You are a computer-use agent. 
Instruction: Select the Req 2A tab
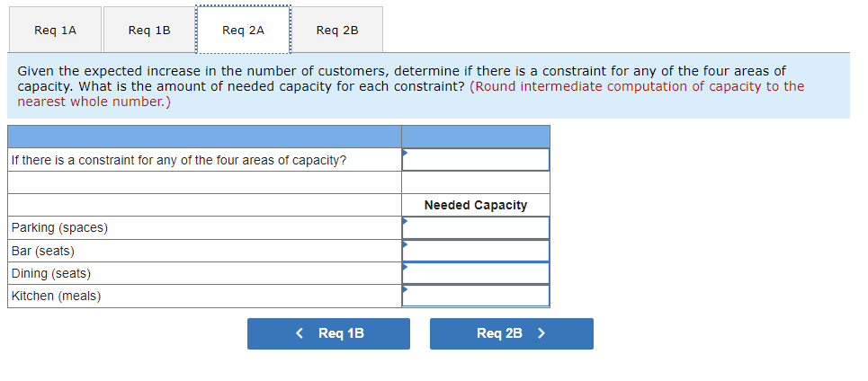(x=243, y=30)
